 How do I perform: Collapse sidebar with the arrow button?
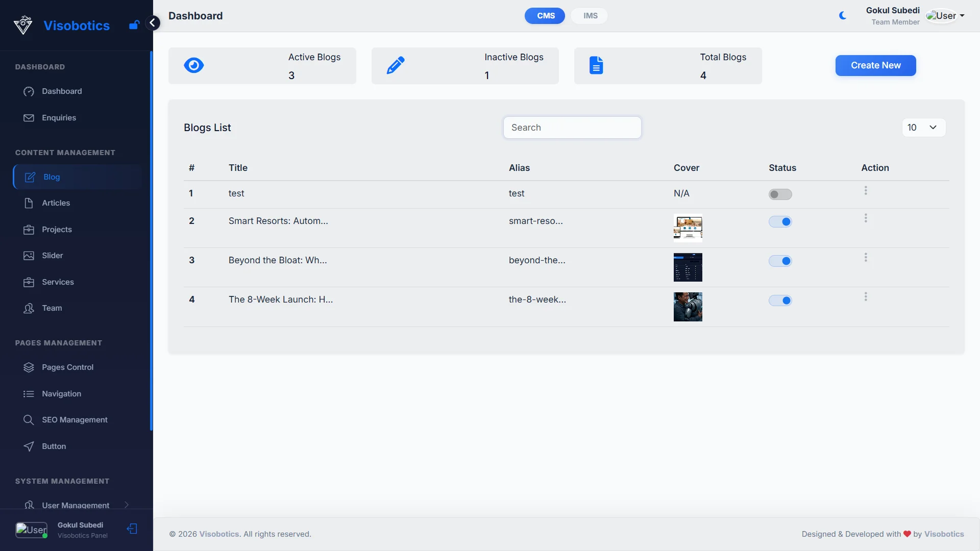(x=152, y=23)
